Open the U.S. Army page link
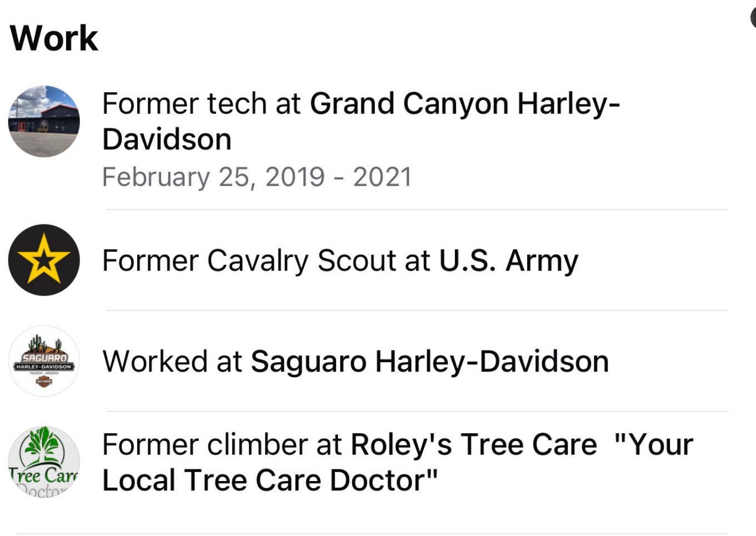 [x=509, y=259]
